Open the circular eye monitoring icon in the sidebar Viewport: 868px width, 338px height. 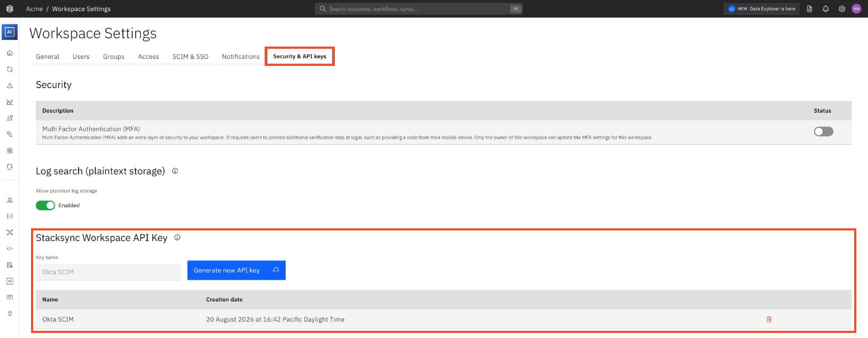pyautogui.click(x=9, y=151)
